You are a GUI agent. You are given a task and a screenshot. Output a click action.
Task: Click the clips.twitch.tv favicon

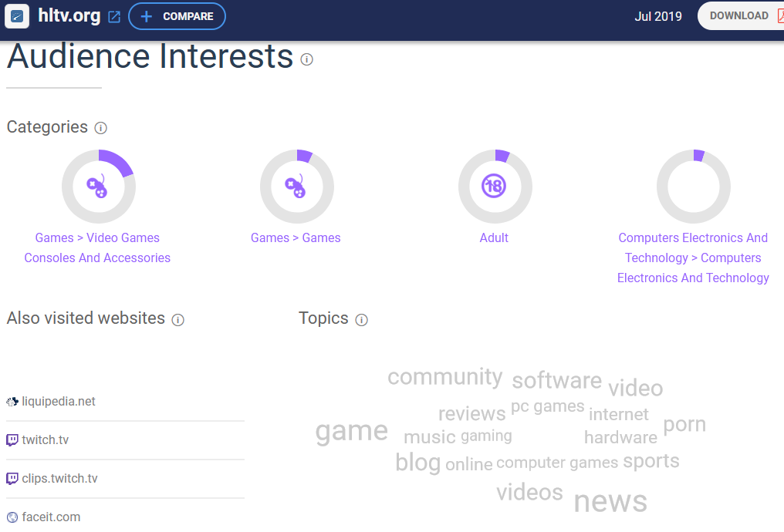(x=12, y=479)
